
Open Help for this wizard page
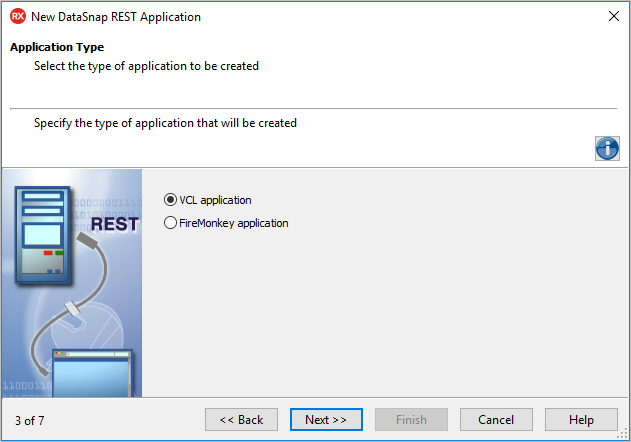(581, 419)
